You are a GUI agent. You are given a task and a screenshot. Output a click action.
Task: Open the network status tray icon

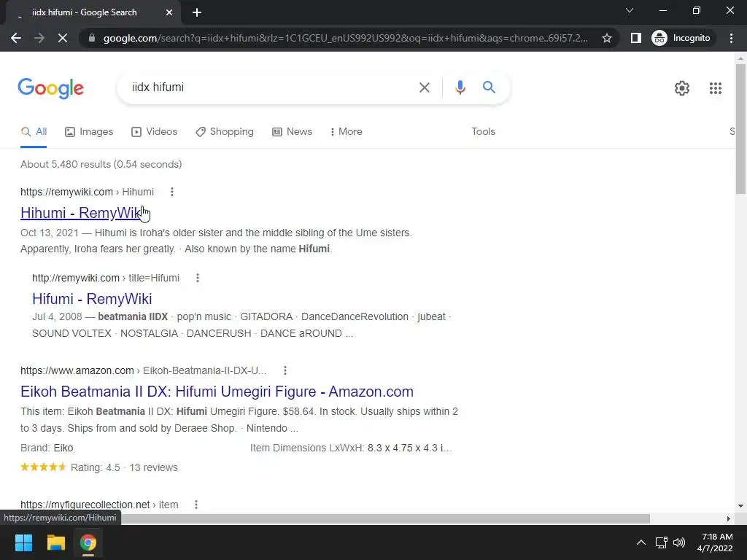(661, 542)
